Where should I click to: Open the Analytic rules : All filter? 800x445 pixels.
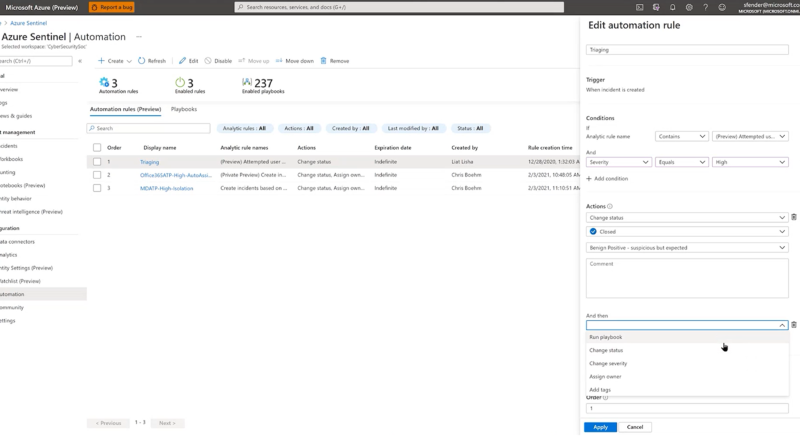244,129
